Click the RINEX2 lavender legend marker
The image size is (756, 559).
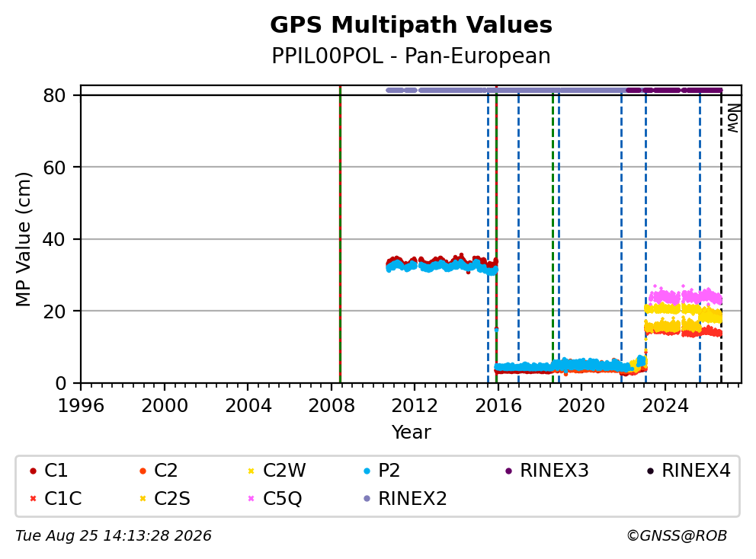(367, 498)
